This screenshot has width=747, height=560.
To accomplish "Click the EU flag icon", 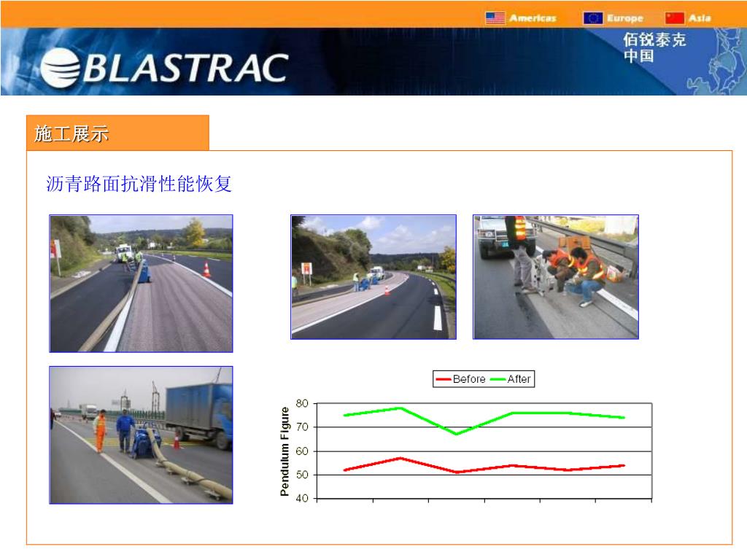I will click(592, 18).
